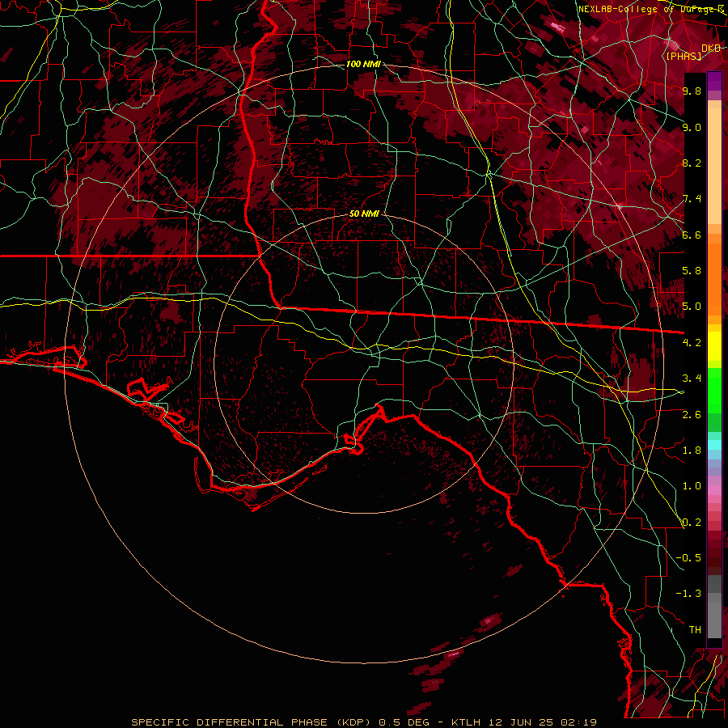This screenshot has height=728, width=728.
Task: Click the 1.0 value on color scale
Action: [692, 486]
